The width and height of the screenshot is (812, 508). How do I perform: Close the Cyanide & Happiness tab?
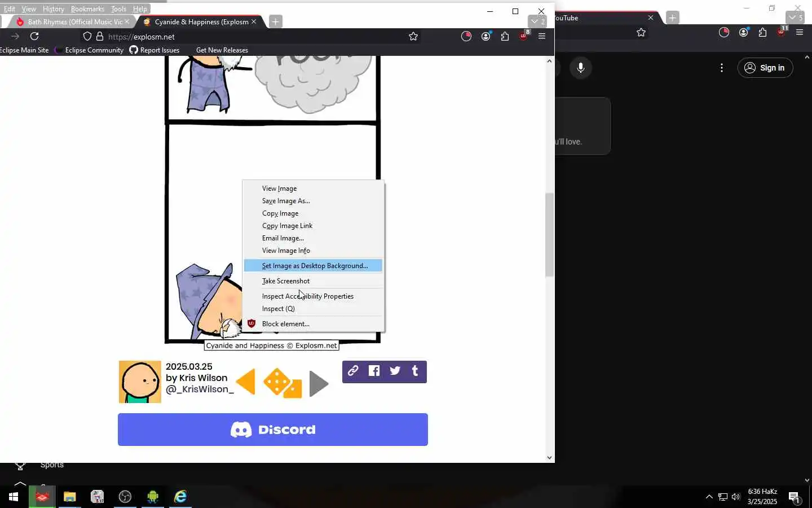click(x=254, y=21)
